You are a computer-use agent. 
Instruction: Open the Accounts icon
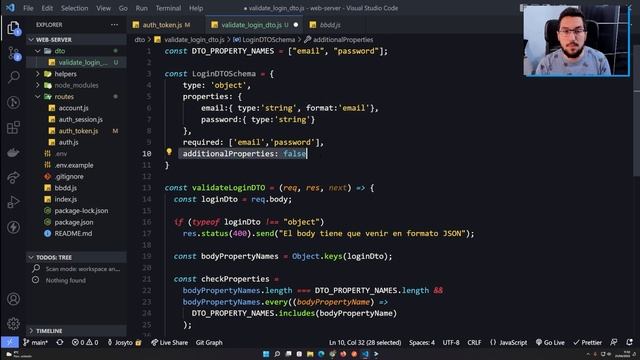pos(13,299)
